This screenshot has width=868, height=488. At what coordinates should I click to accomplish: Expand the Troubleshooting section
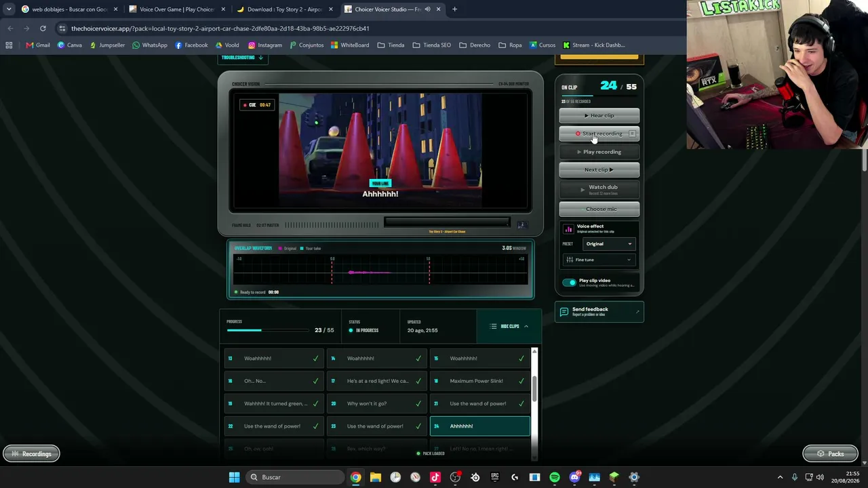242,58
